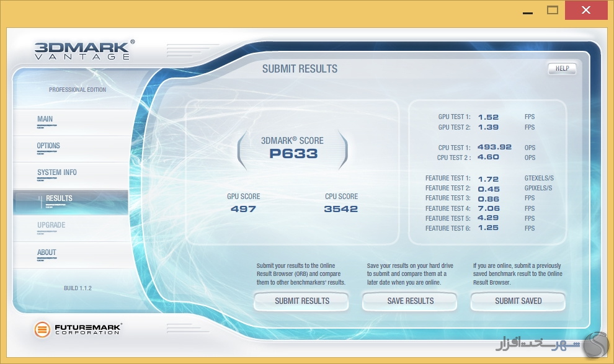Click the Feature Test 6 value 1.25
The height and width of the screenshot is (364, 614).
coord(488,228)
